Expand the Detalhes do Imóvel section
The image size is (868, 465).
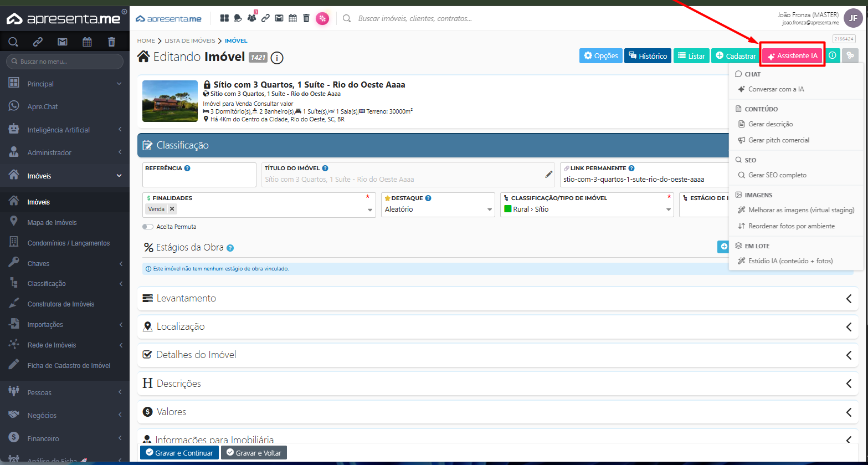pos(498,355)
